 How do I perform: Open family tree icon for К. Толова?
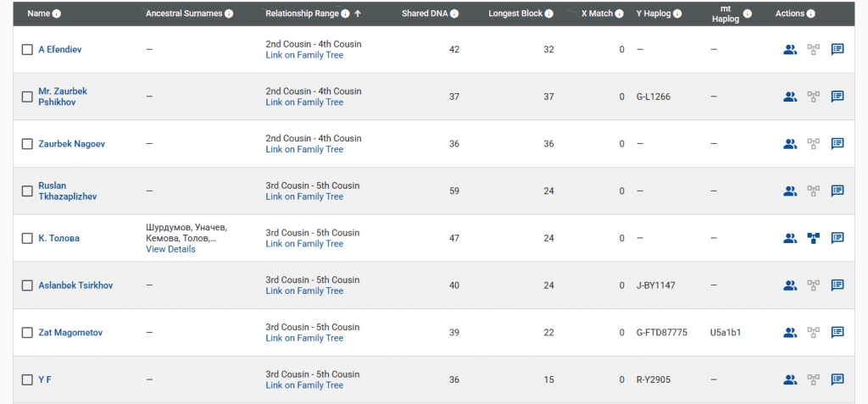(814, 238)
